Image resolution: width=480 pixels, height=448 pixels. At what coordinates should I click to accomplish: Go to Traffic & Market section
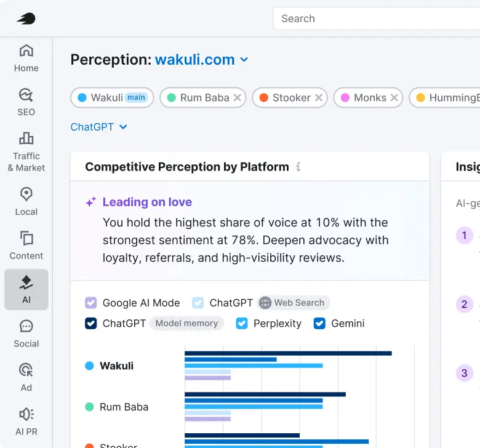(26, 152)
